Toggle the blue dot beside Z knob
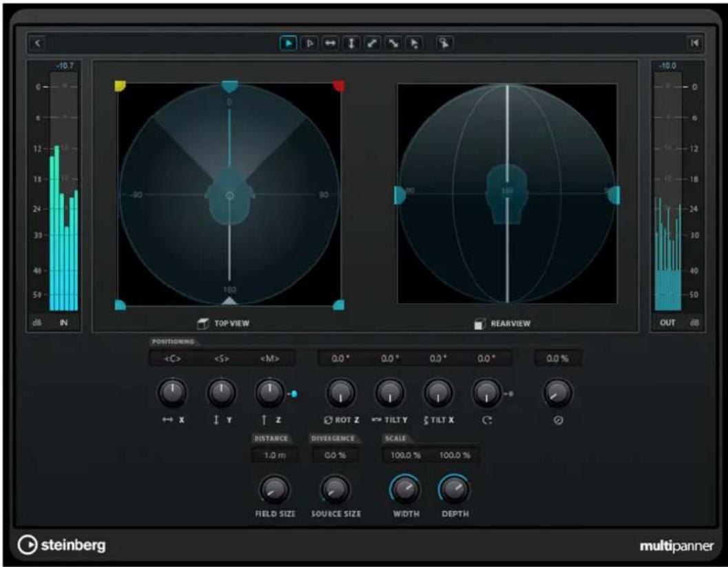 (294, 394)
